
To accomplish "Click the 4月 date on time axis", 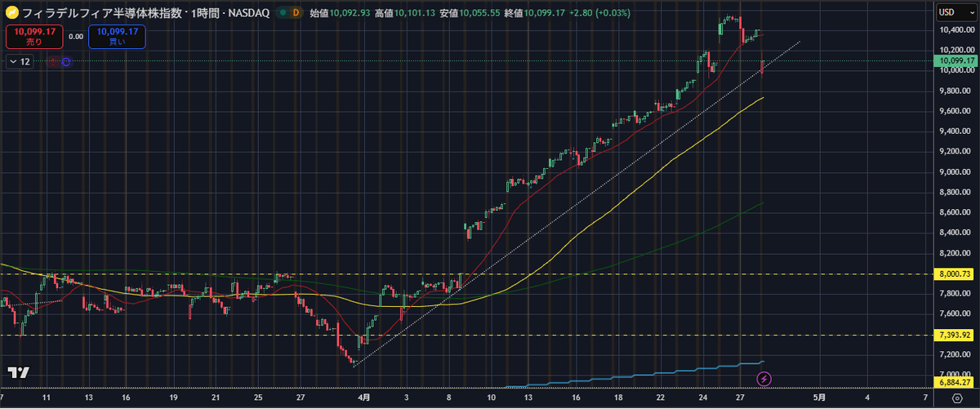I will click(x=363, y=398).
